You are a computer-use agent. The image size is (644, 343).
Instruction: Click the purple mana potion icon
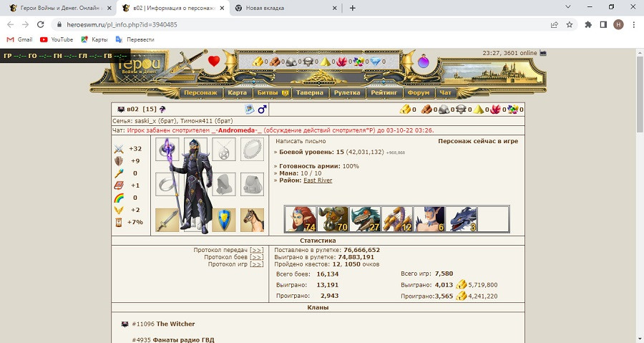coord(424,62)
